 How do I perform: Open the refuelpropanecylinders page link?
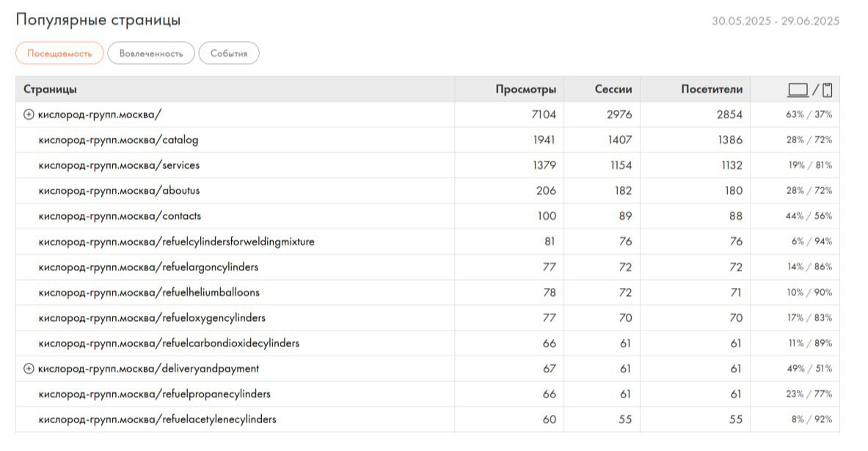154,394
